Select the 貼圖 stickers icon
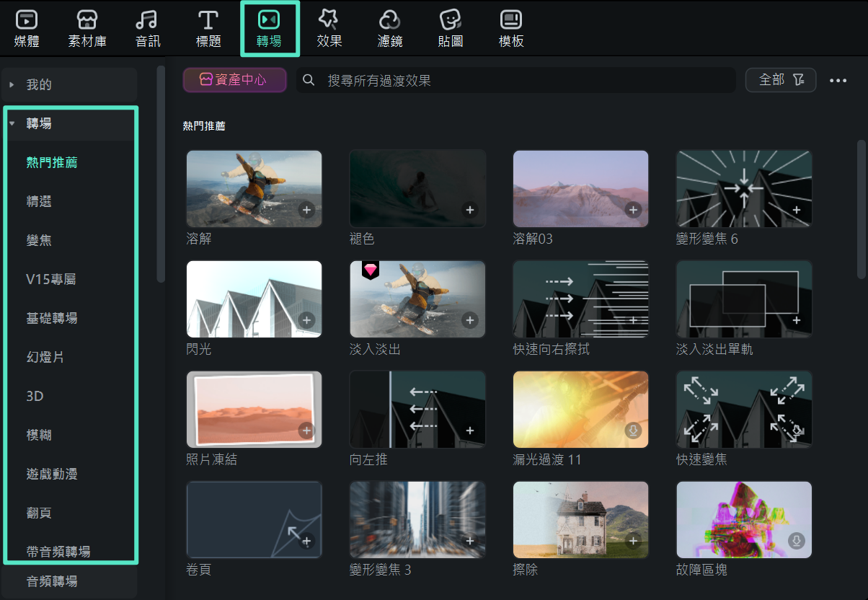The width and height of the screenshot is (868, 600). (x=451, y=20)
